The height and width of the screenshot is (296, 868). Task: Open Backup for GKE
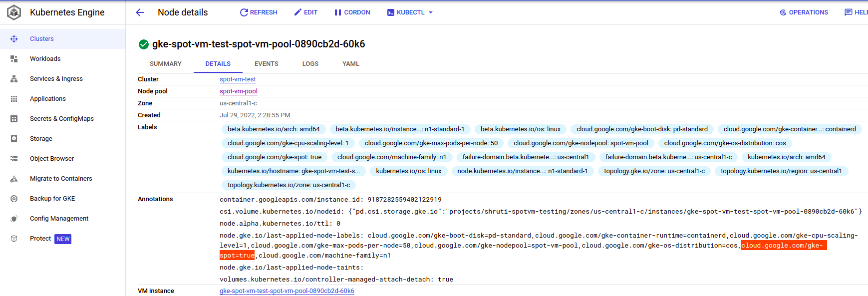(x=52, y=199)
